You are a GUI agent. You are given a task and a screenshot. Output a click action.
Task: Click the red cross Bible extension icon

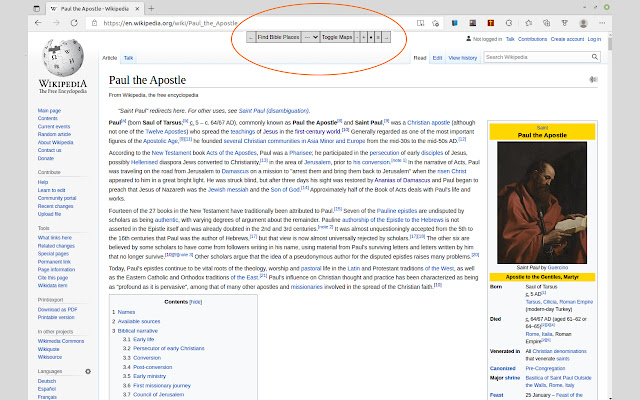point(491,23)
